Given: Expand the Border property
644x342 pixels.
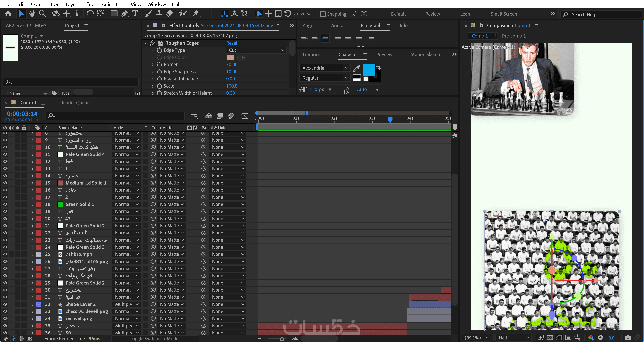Looking at the screenshot, I should tap(153, 65).
